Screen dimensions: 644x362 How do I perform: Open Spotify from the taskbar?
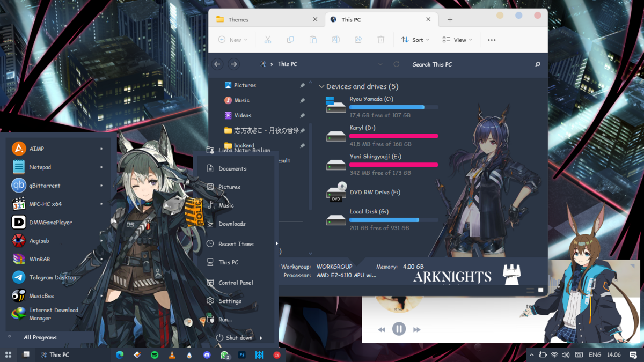[x=155, y=355]
